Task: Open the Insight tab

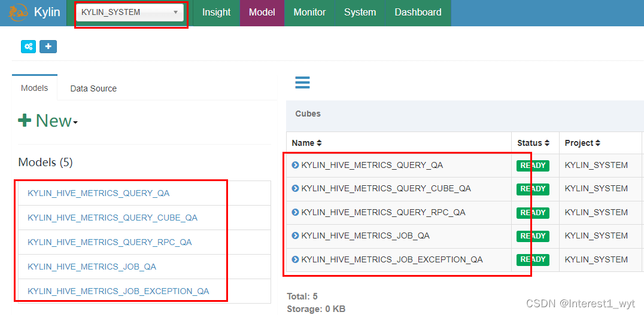Action: [217, 13]
